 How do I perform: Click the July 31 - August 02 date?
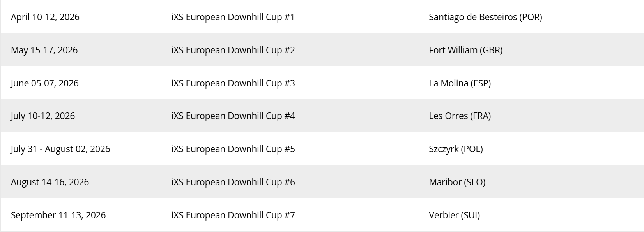pyautogui.click(x=60, y=149)
